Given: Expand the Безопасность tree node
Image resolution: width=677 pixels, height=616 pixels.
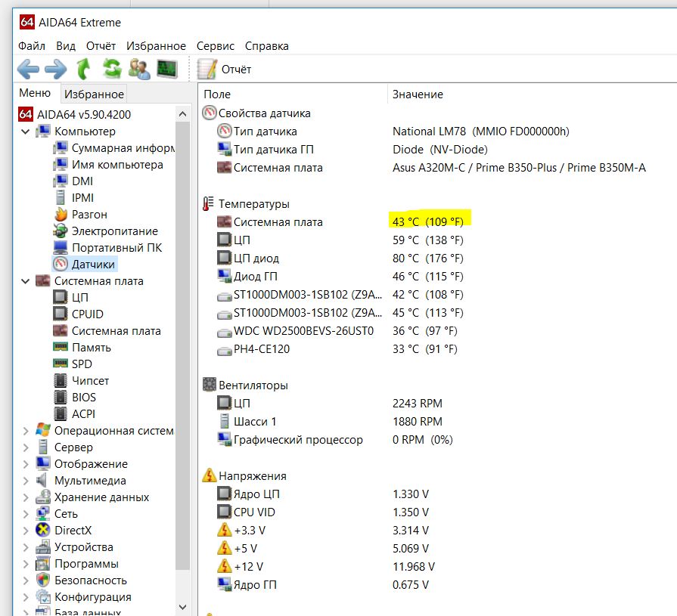Looking at the screenshot, I should coord(25,580).
